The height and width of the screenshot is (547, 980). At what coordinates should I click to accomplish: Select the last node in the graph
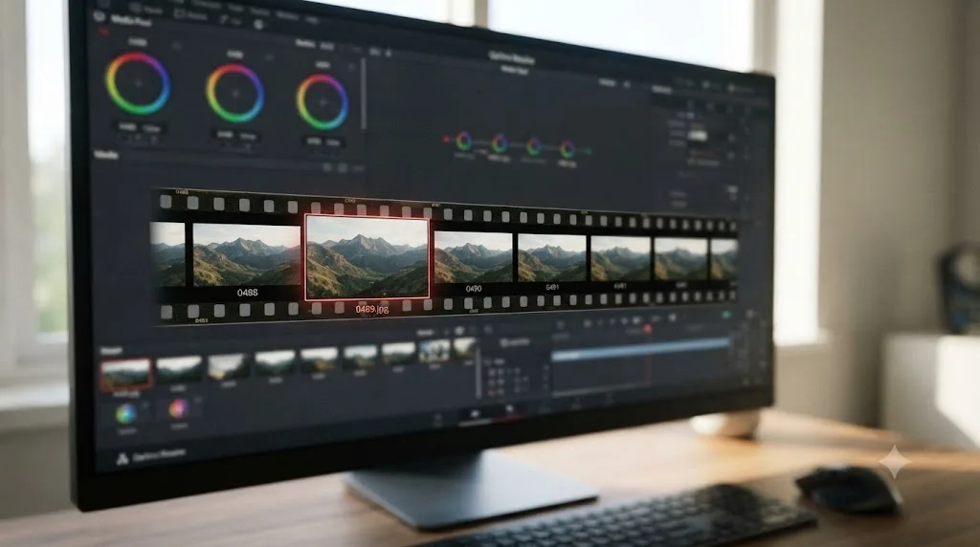click(567, 148)
